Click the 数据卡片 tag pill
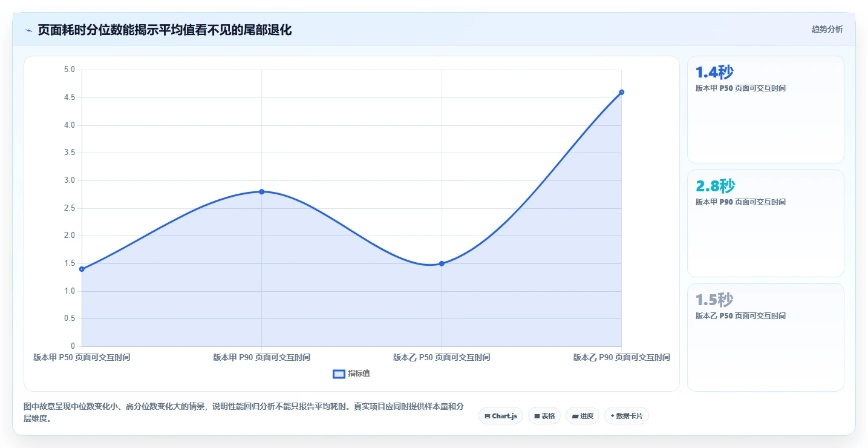The width and height of the screenshot is (868, 448). point(627,416)
